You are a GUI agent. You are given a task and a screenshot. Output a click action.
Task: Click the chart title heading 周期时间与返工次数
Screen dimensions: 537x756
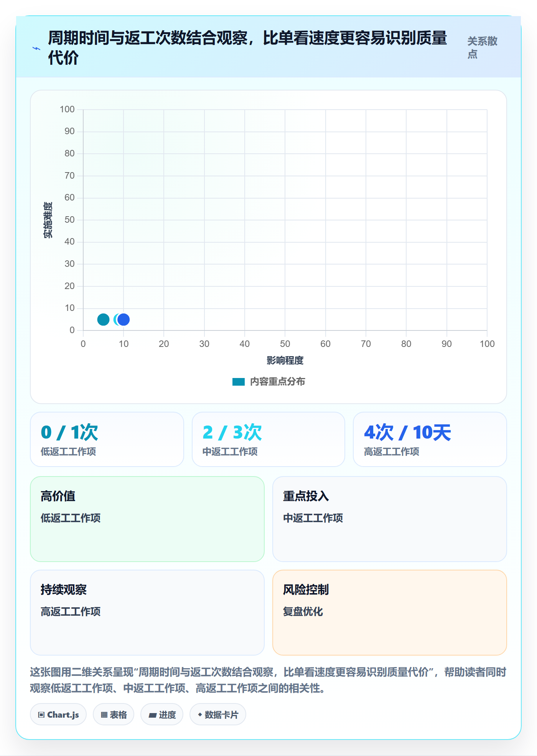point(247,48)
